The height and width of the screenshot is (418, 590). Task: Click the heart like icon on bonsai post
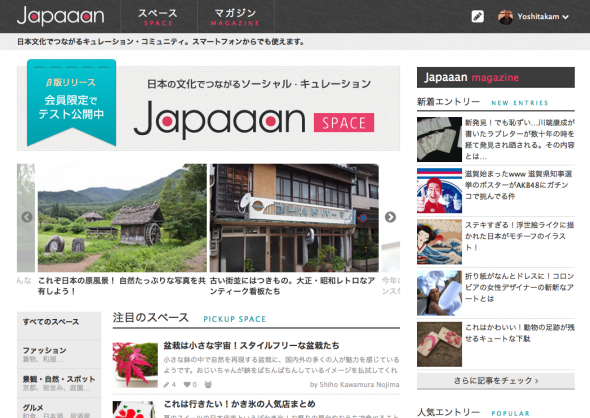[187, 385]
